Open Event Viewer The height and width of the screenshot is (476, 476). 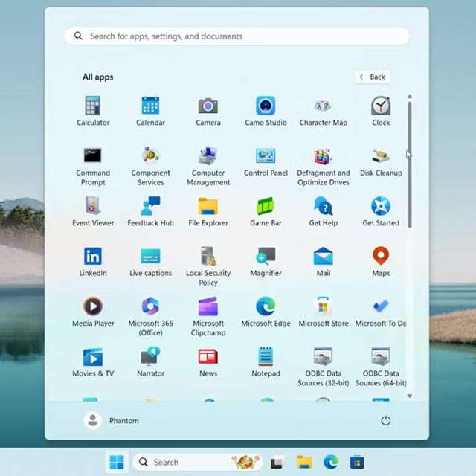pyautogui.click(x=93, y=211)
